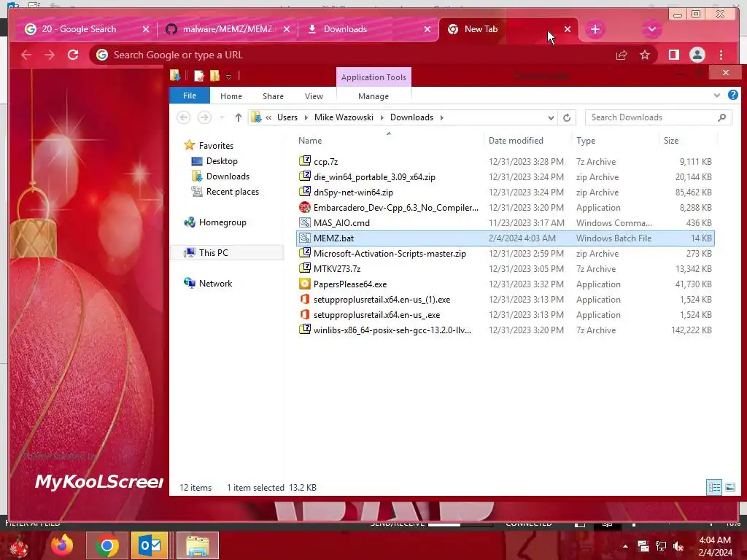This screenshot has width=747, height=560.
Task: Switch to details view layout
Action: pos(714,487)
